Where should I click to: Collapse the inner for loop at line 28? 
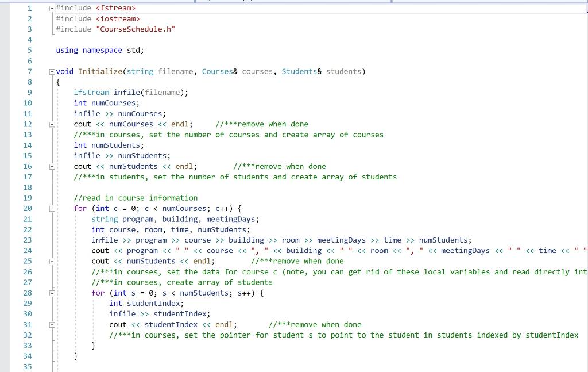[52, 293]
